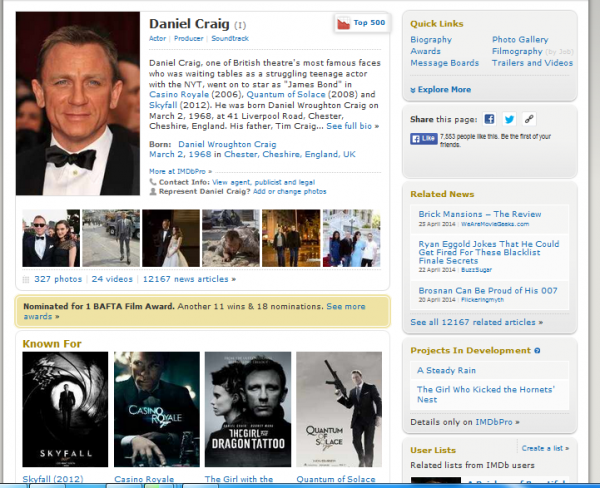Click View agent, publicist and legal
Viewport: 600px width, 488px height.
coord(264,182)
